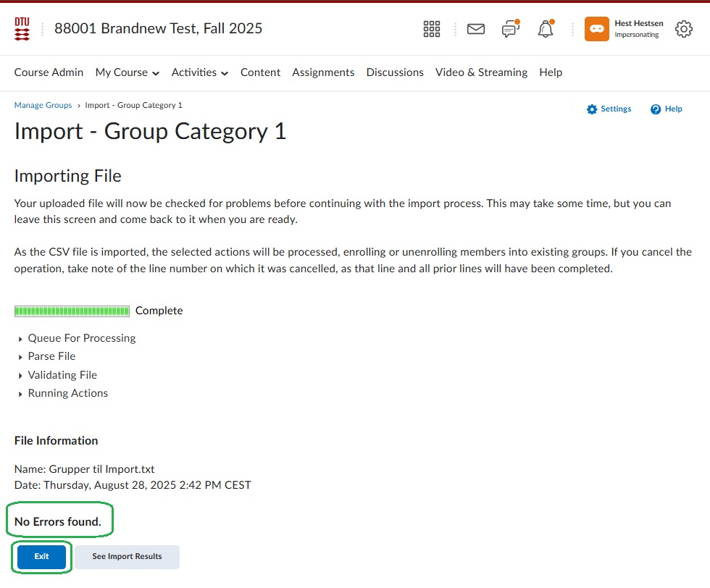The image size is (710, 588).
Task: Click the blue Exit button
Action: pyautogui.click(x=41, y=556)
